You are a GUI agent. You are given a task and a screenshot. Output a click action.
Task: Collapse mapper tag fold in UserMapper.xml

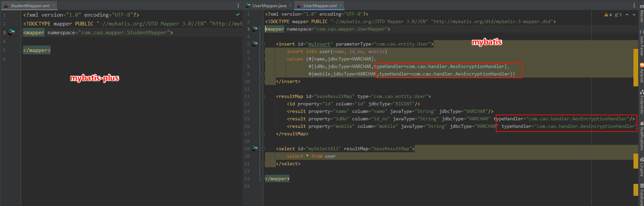[263, 29]
